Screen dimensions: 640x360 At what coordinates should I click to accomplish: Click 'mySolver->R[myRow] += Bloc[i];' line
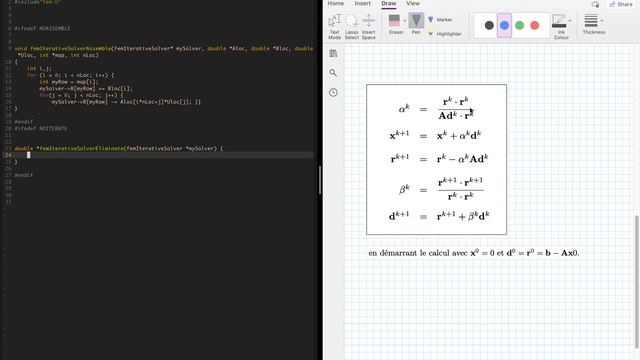click(x=86, y=89)
